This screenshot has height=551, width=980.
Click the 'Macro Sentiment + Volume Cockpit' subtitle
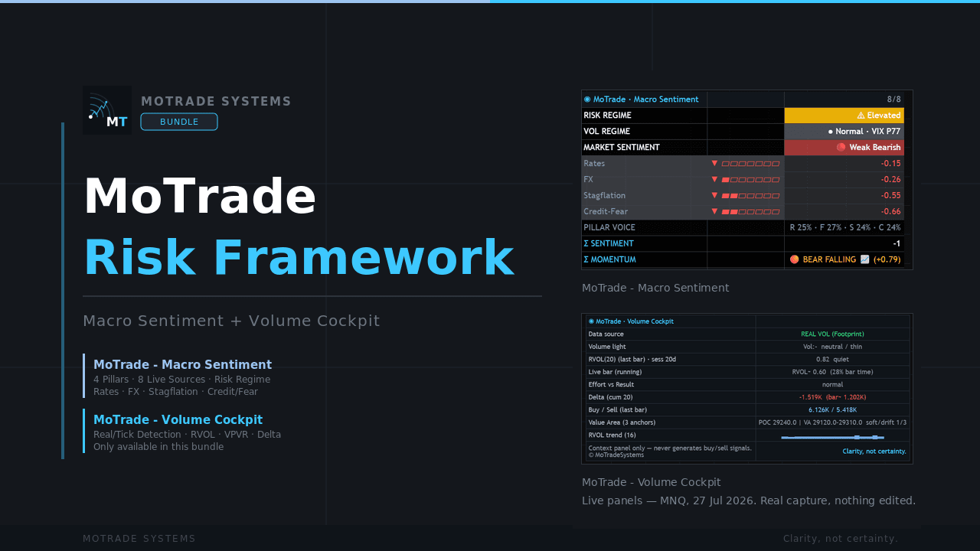(231, 321)
